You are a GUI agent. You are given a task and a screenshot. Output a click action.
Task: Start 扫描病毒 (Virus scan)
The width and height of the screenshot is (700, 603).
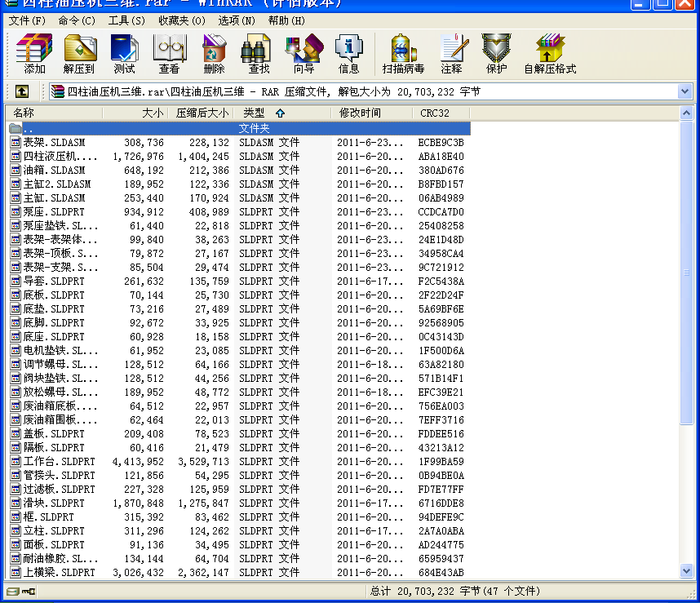coord(403,54)
